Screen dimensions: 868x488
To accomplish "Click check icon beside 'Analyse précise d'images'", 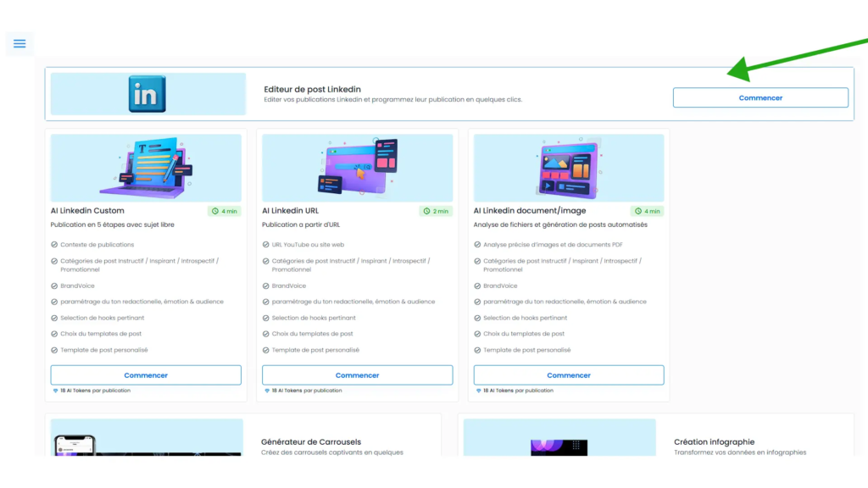I will 477,245.
